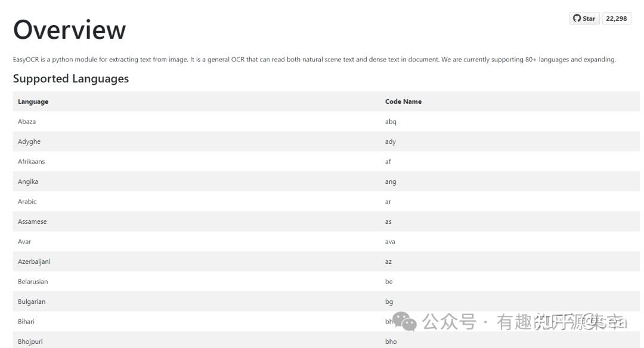
Task: Click the az code for Azerbaijani
Action: coord(388,261)
